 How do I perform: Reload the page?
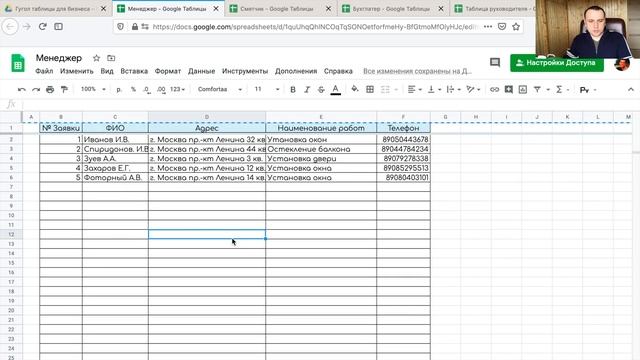(x=42, y=27)
